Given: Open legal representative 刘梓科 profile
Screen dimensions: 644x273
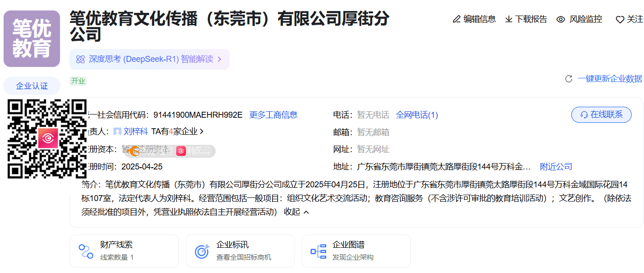Looking at the screenshot, I should [135, 132].
